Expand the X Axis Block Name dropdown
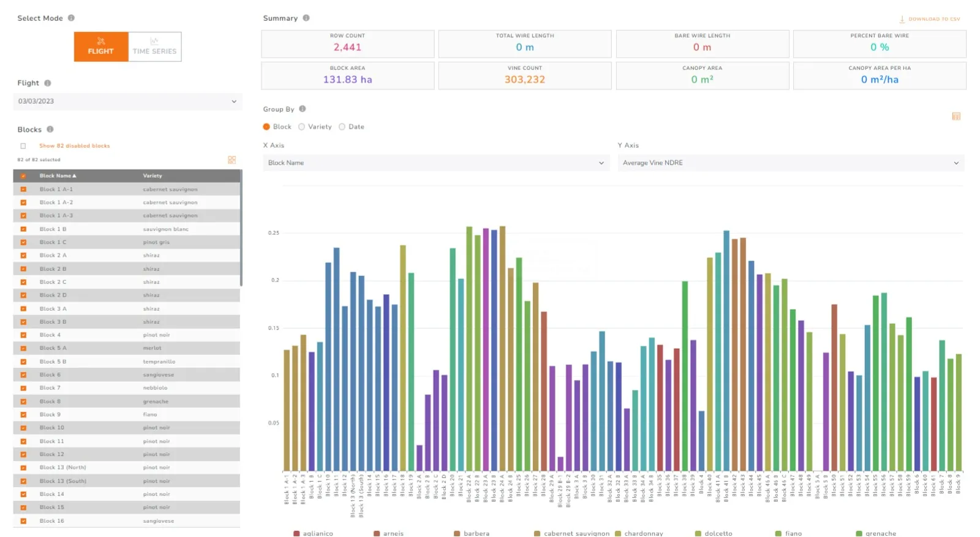Screen dimensions: 980x537 click(x=435, y=163)
